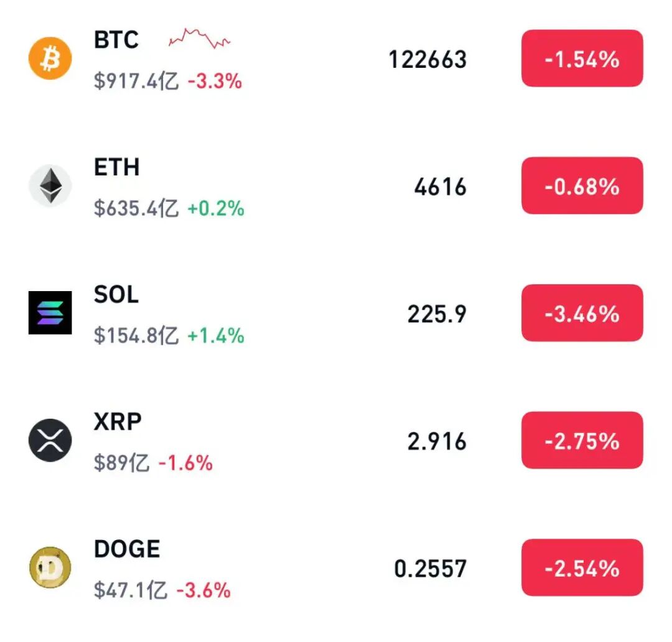Screen dimensions: 672x642
Task: Select the SOL ticker name
Action: (116, 294)
